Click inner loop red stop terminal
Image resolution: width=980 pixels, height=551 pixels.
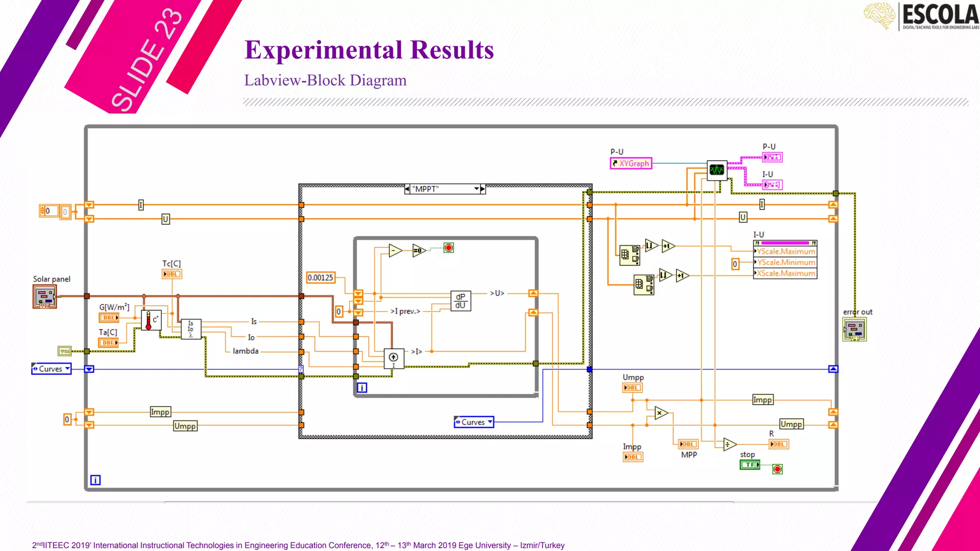(x=448, y=248)
